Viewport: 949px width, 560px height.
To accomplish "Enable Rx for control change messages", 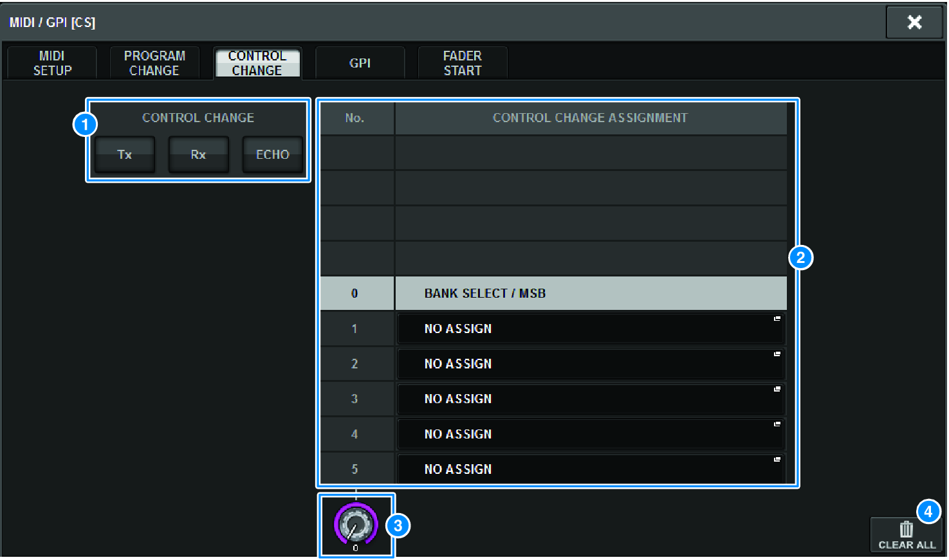I will [198, 154].
